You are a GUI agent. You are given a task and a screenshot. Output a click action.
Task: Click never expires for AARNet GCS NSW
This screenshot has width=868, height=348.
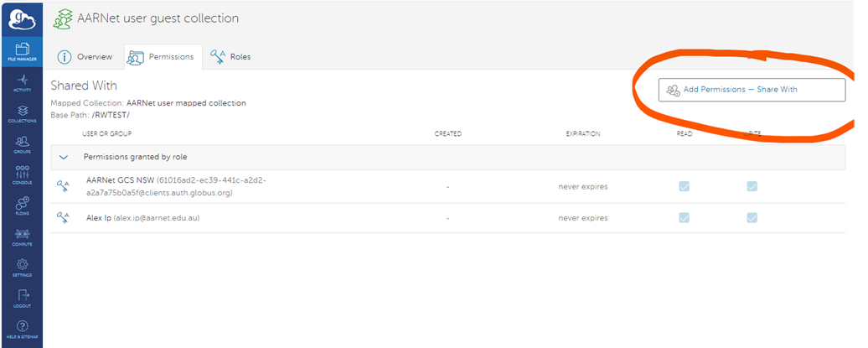click(583, 187)
